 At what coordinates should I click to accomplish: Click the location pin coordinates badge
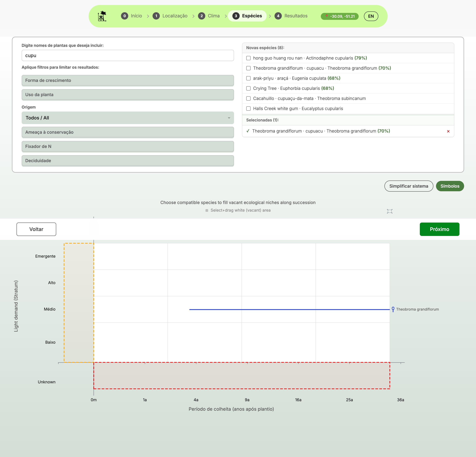pos(339,16)
